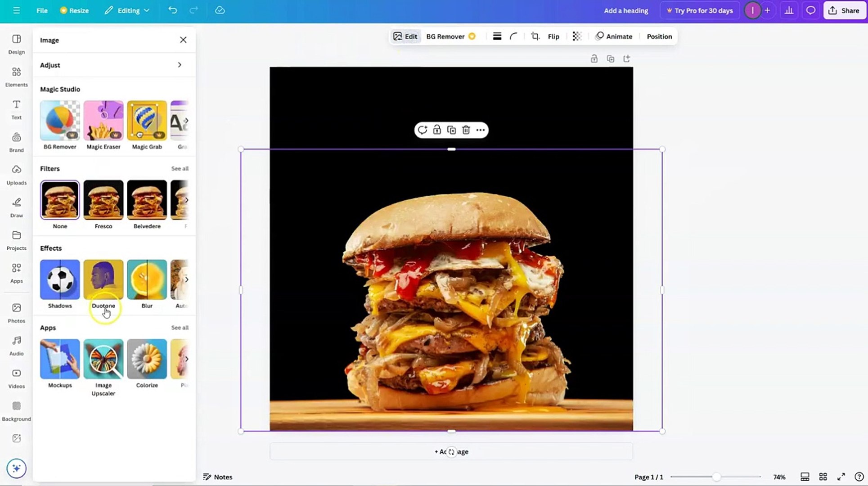Open the Crop tool
The image size is (868, 486).
[x=535, y=36]
